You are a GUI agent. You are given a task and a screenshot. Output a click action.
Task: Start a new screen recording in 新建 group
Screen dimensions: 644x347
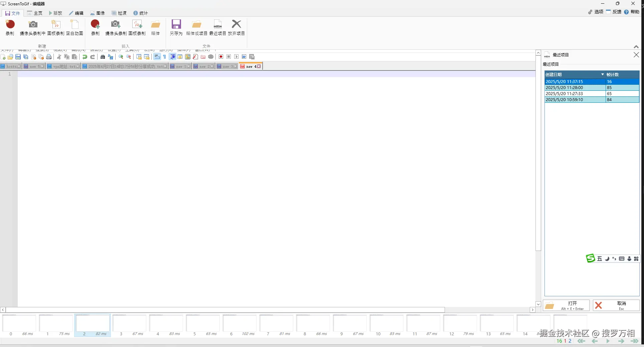(10, 27)
